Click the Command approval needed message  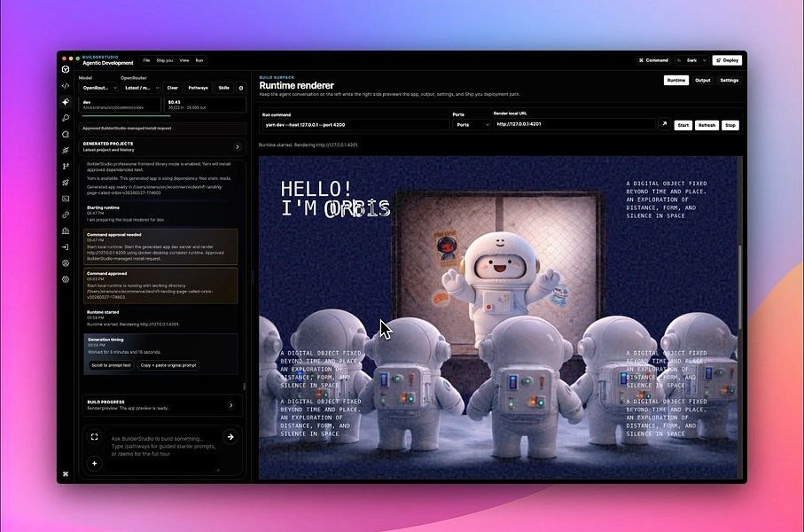click(160, 246)
